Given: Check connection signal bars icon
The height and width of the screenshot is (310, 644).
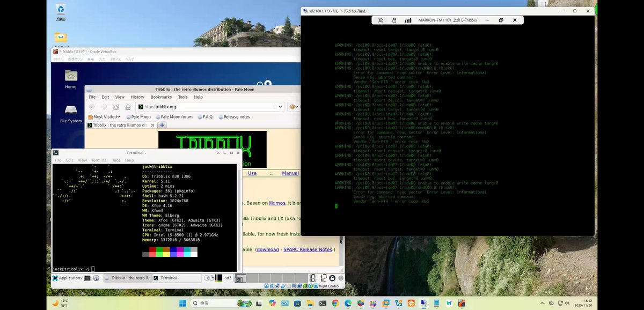Looking at the screenshot, I should pyautogui.click(x=408, y=20).
